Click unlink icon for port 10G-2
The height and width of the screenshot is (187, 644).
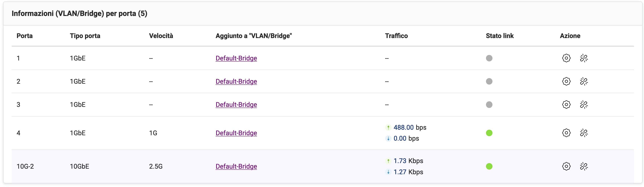584,166
